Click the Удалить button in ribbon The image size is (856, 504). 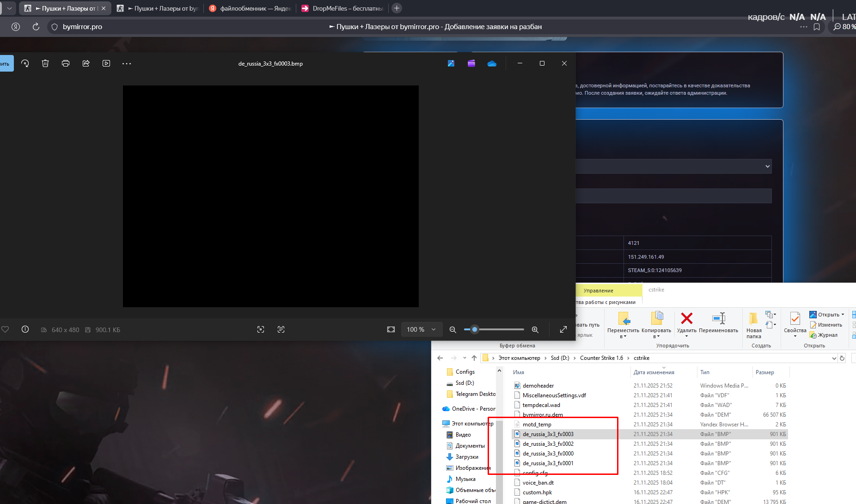tap(686, 322)
